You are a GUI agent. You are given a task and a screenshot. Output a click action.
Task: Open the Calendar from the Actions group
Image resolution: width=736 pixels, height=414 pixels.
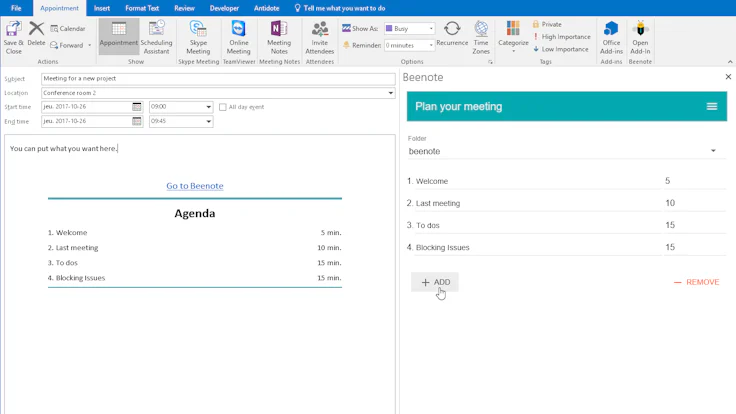pyautogui.click(x=68, y=29)
